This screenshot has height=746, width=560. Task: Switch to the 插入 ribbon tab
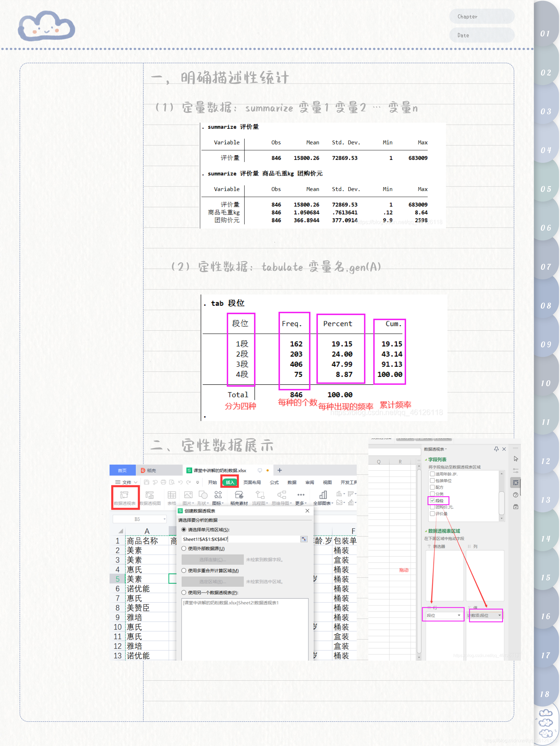[231, 483]
